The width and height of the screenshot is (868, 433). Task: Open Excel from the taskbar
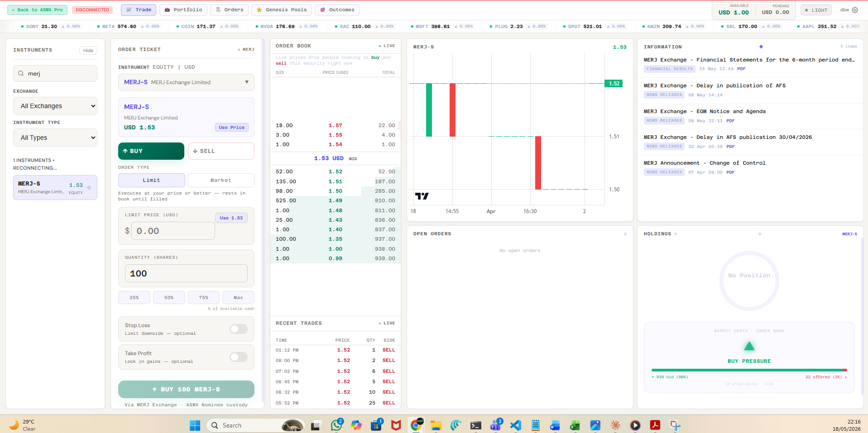[x=575, y=425]
